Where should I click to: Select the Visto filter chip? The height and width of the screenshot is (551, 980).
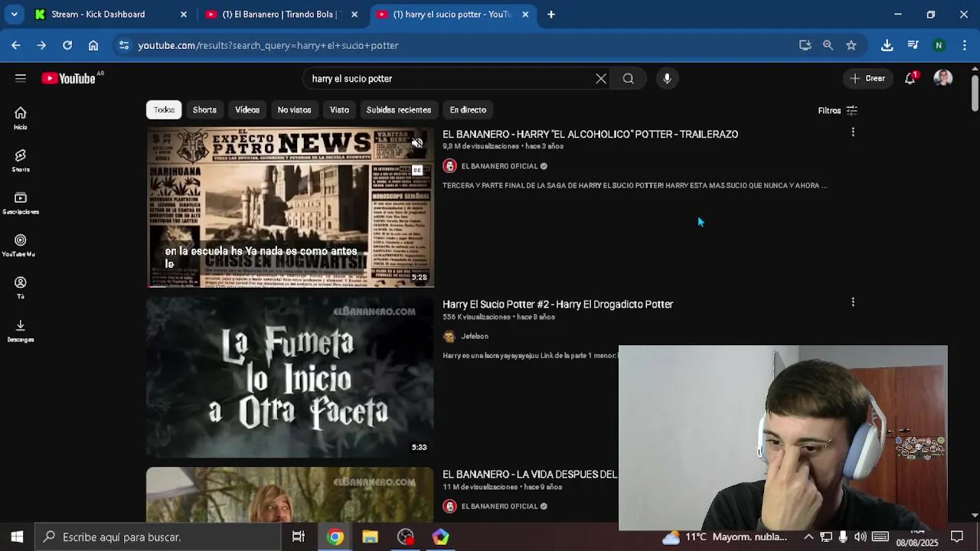339,109
